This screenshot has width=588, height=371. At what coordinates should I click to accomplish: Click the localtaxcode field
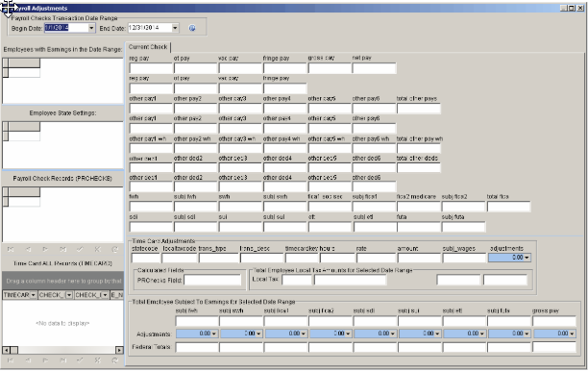pos(180,259)
